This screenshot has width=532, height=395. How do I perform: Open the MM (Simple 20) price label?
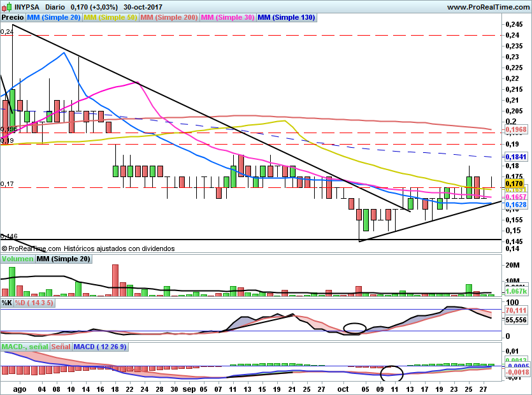pyautogui.click(x=54, y=18)
